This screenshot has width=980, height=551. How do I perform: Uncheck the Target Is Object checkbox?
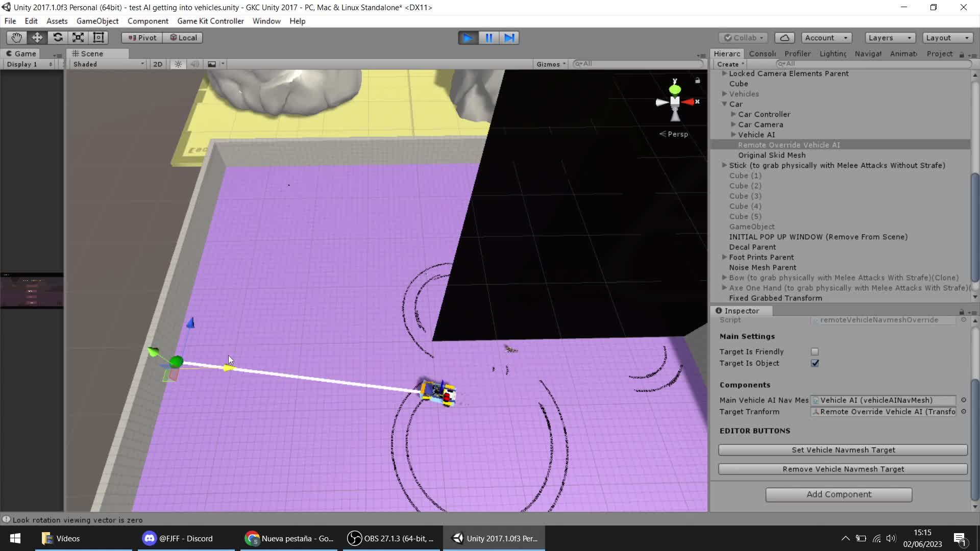pos(815,363)
